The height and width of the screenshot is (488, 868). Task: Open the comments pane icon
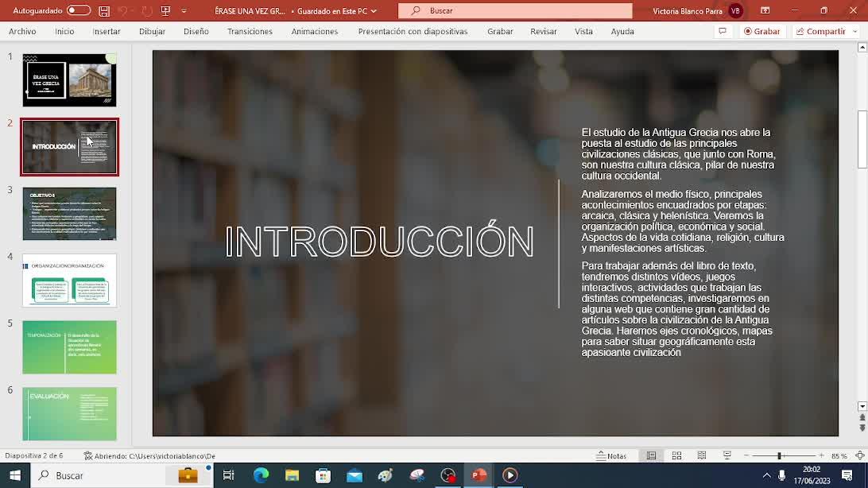pos(723,32)
